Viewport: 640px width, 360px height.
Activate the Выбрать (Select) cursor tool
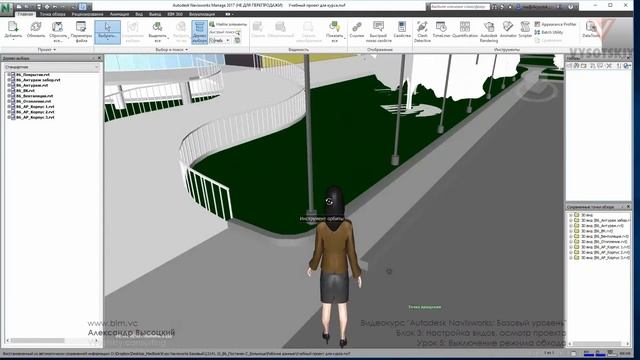(x=107, y=31)
